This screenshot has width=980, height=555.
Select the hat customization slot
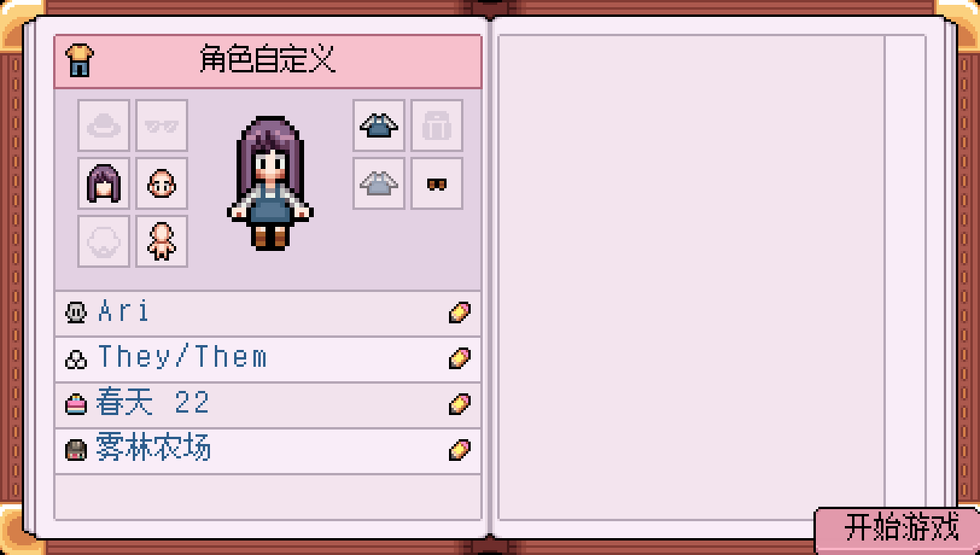pyautogui.click(x=104, y=125)
